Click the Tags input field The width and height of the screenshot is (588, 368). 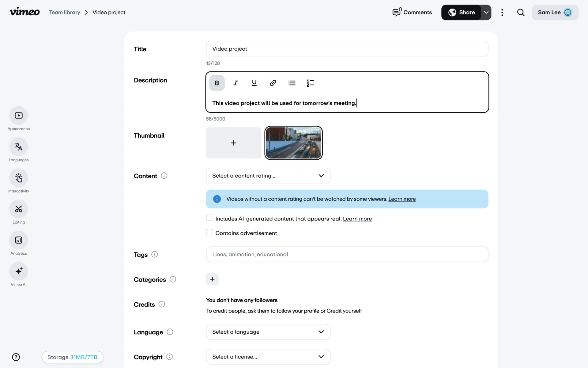click(x=347, y=254)
